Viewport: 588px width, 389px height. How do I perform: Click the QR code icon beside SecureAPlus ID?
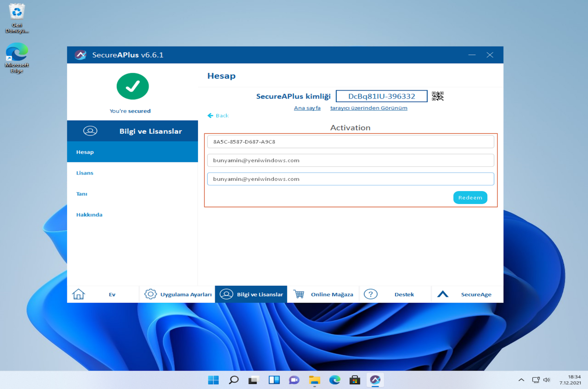[437, 96]
